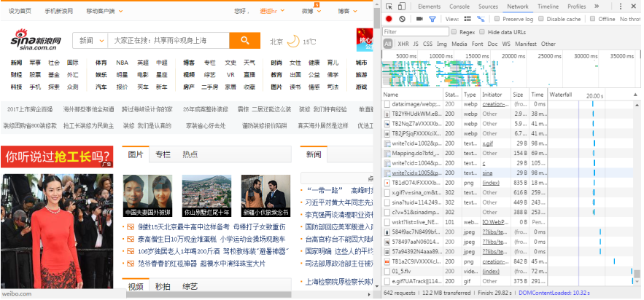Open the 国防部回应美军舰进入 headline

coord(339,226)
